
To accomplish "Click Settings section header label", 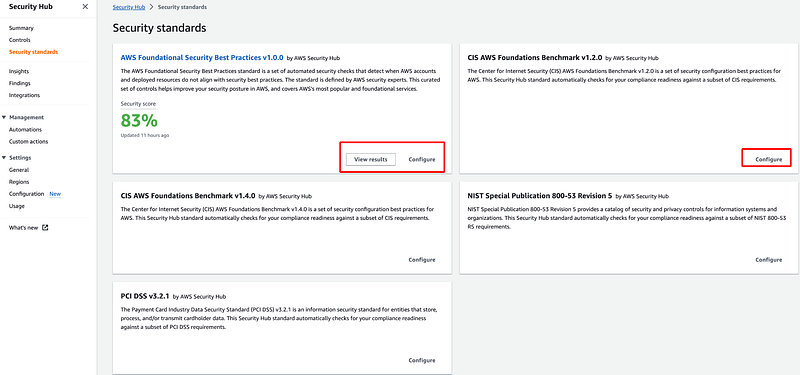I will pyautogui.click(x=20, y=158).
